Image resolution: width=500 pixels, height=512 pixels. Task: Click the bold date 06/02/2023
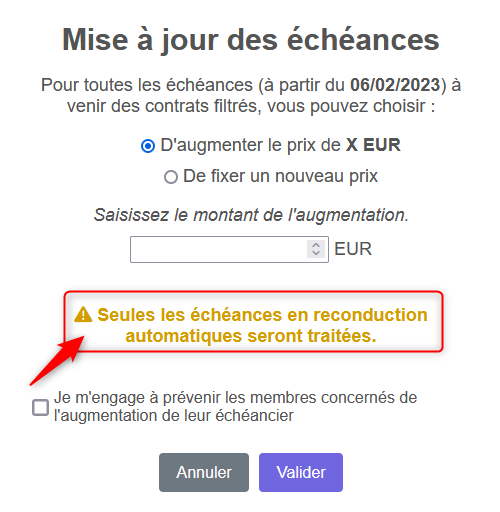(x=395, y=85)
